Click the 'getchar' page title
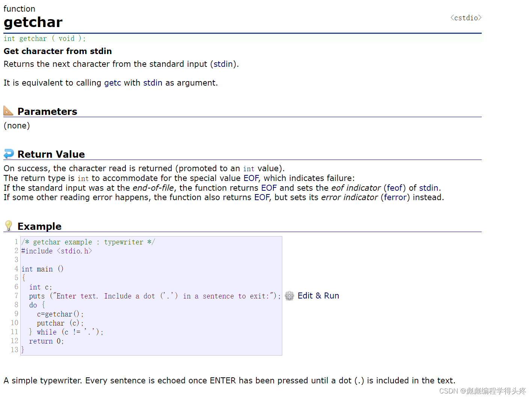Viewport: 532px width, 398px height. pos(33,23)
